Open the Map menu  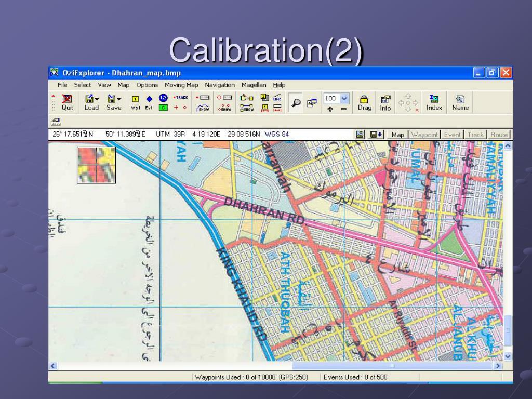pyautogui.click(x=124, y=85)
